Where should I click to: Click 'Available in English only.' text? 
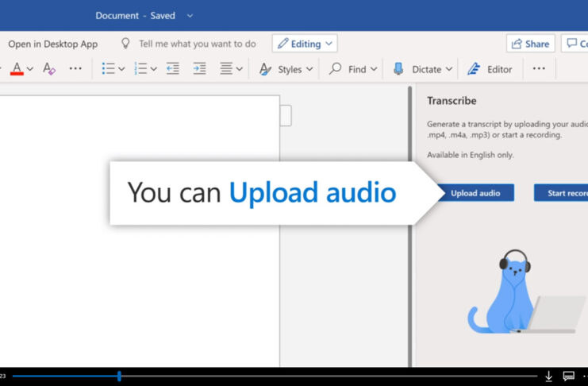pos(471,155)
